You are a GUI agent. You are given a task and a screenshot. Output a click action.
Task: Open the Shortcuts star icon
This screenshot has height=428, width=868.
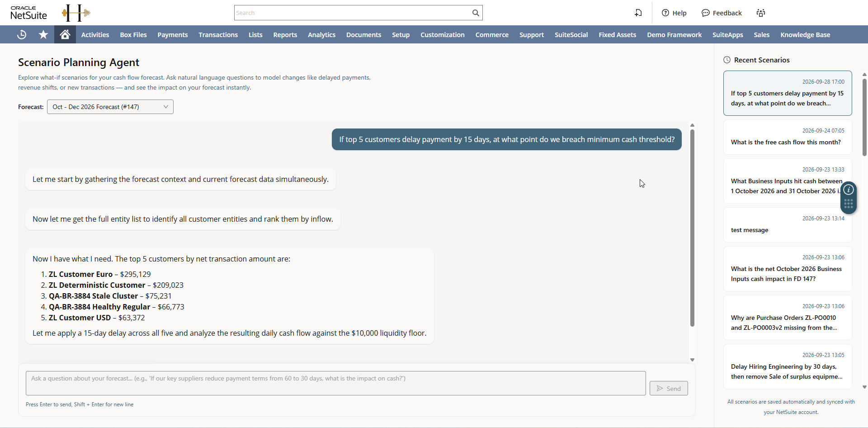[43, 34]
